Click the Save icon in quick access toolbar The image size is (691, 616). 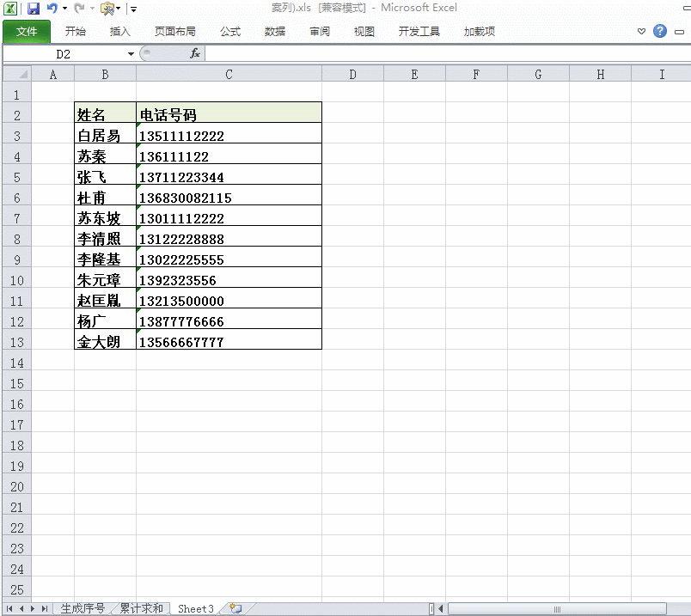pos(34,9)
